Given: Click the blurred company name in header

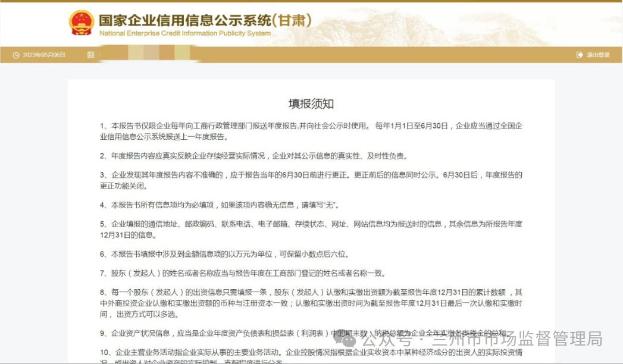Looking at the screenshot, I should pyautogui.click(x=146, y=55).
